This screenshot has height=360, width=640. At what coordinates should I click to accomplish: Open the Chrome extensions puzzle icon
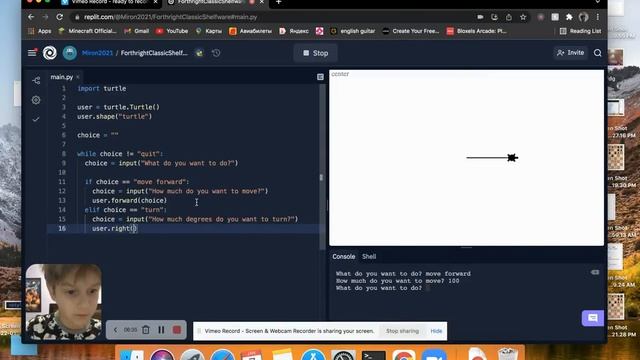(x=569, y=17)
